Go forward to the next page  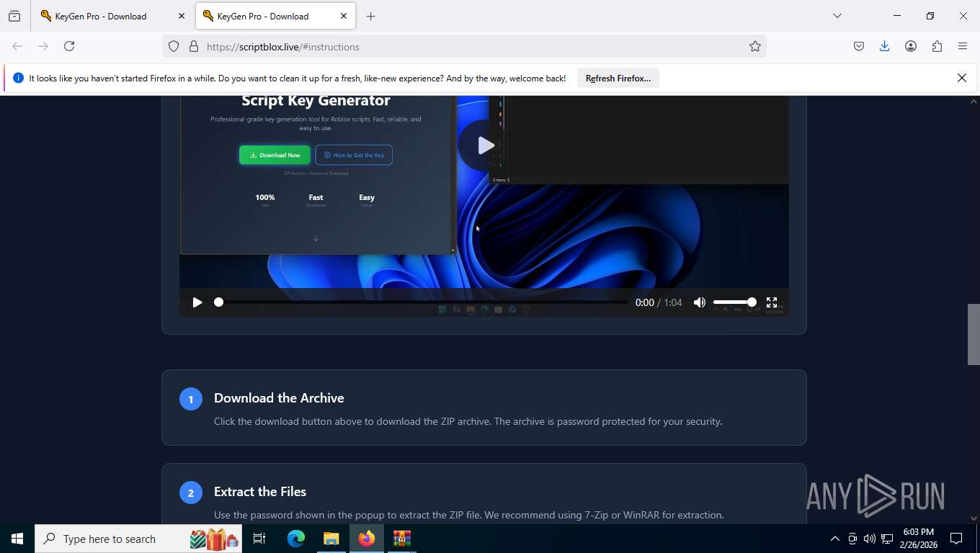coord(43,46)
